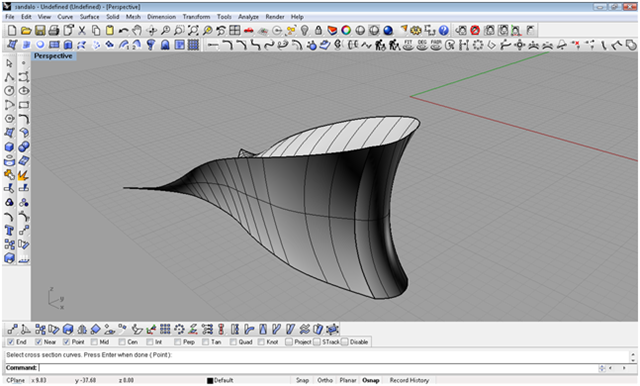The image size is (640, 386).
Task: Click the red car icon
Action: [x=249, y=31]
